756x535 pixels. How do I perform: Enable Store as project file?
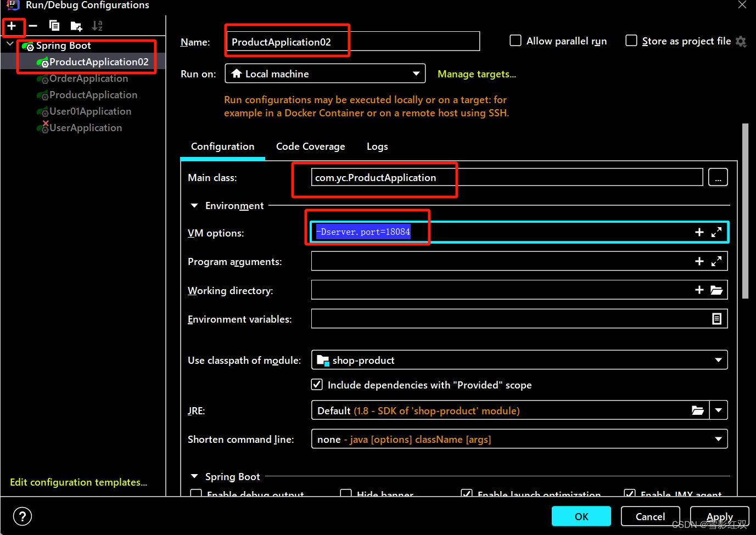click(x=631, y=41)
